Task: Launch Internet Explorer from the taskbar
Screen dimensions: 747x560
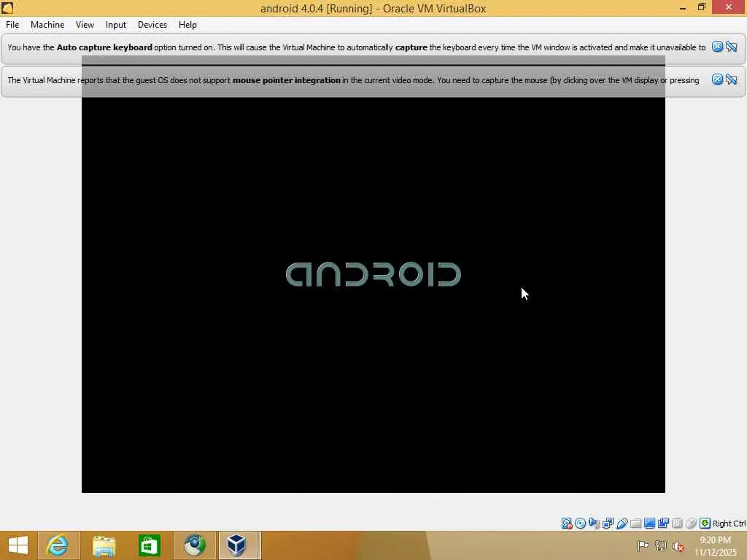Action: (57, 545)
